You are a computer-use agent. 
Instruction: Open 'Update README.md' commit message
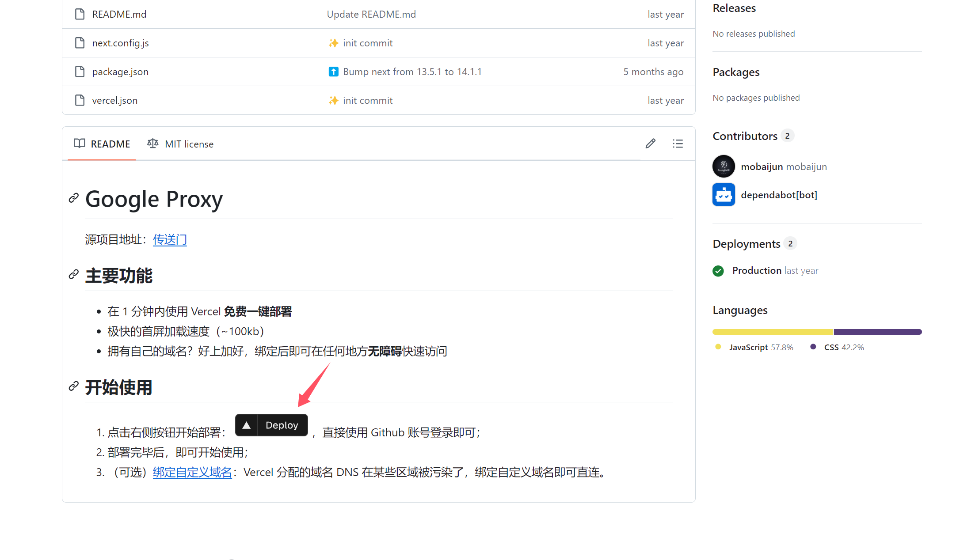click(371, 14)
